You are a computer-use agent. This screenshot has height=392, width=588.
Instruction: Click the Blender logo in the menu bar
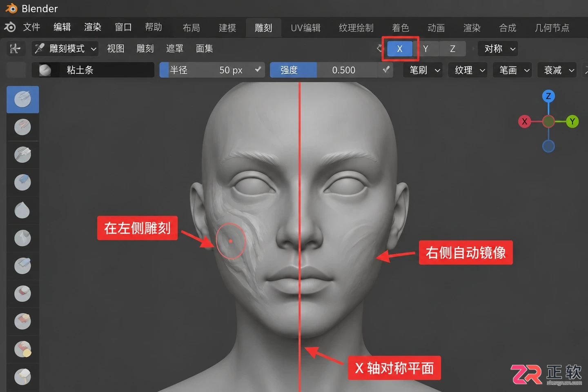(x=10, y=27)
